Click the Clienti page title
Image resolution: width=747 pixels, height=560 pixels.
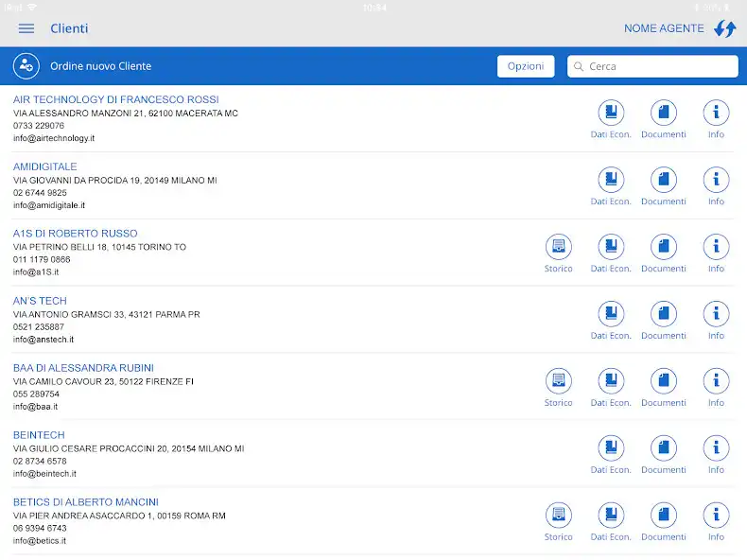(69, 28)
